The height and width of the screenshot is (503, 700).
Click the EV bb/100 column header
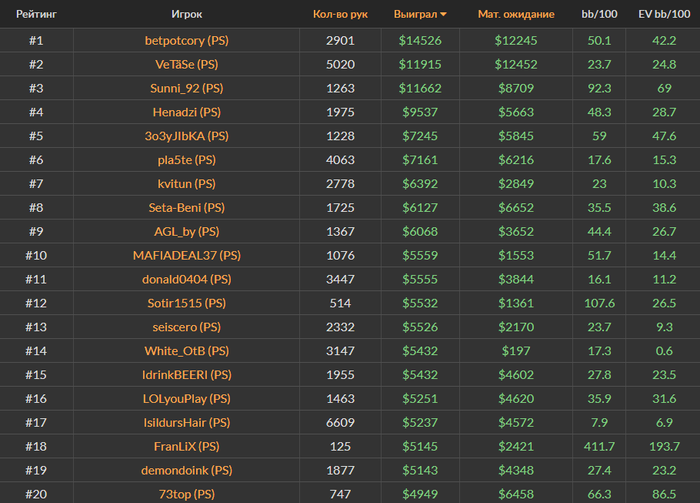click(x=664, y=14)
